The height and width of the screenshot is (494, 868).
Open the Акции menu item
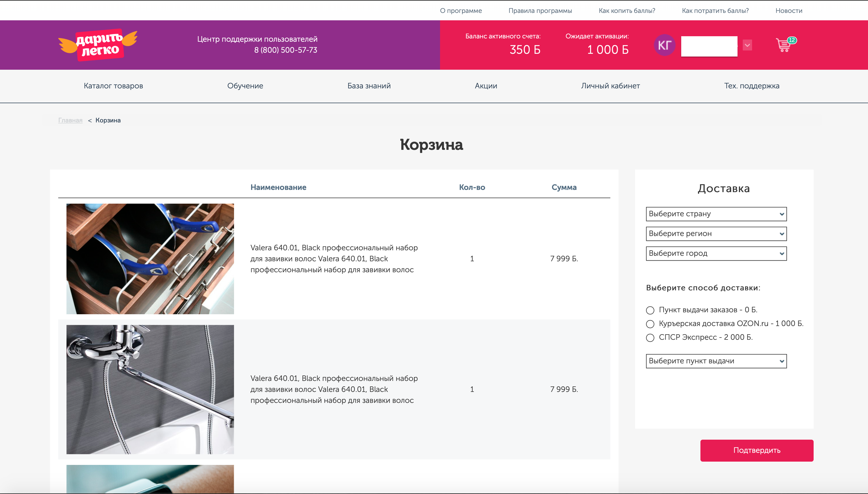coord(486,86)
